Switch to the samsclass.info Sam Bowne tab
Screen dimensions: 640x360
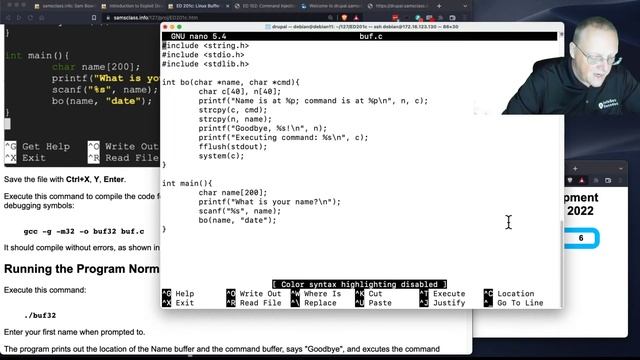pyautogui.click(x=64, y=6)
